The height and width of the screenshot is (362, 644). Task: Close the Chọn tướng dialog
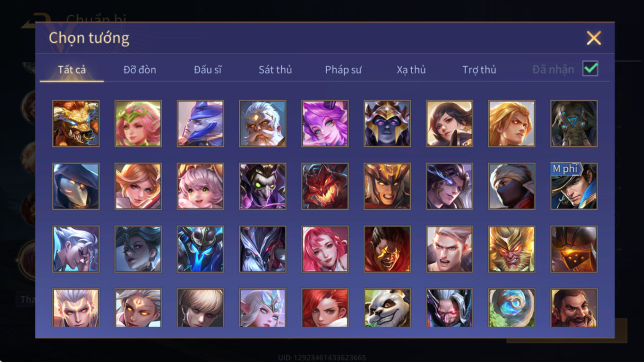pos(594,38)
